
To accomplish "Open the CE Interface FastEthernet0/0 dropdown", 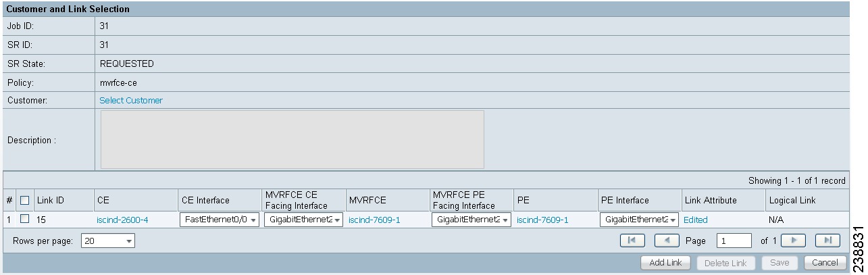I will coord(220,220).
